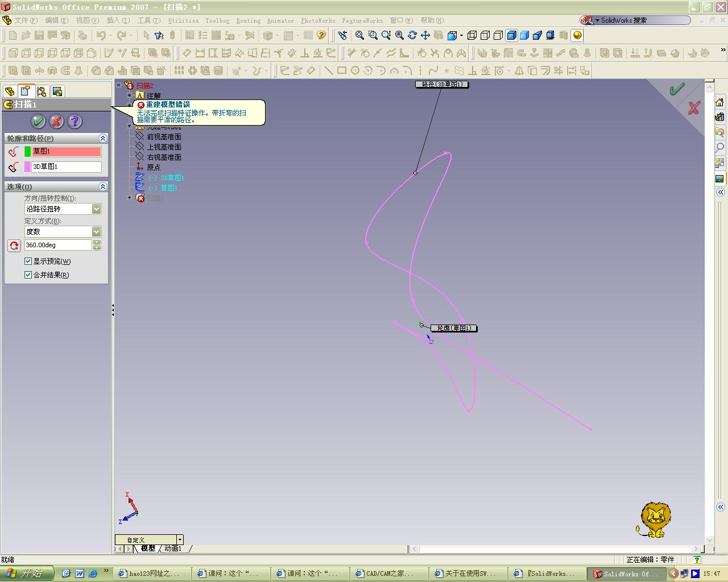The height and width of the screenshot is (582, 728).
Task: Switch to Hidden Lines Visible display mode
Action: [485, 35]
